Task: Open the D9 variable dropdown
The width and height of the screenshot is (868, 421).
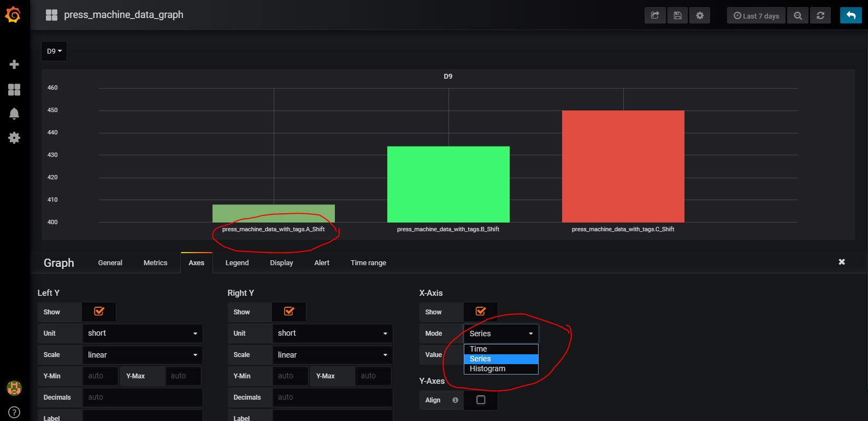Action: 54,51
